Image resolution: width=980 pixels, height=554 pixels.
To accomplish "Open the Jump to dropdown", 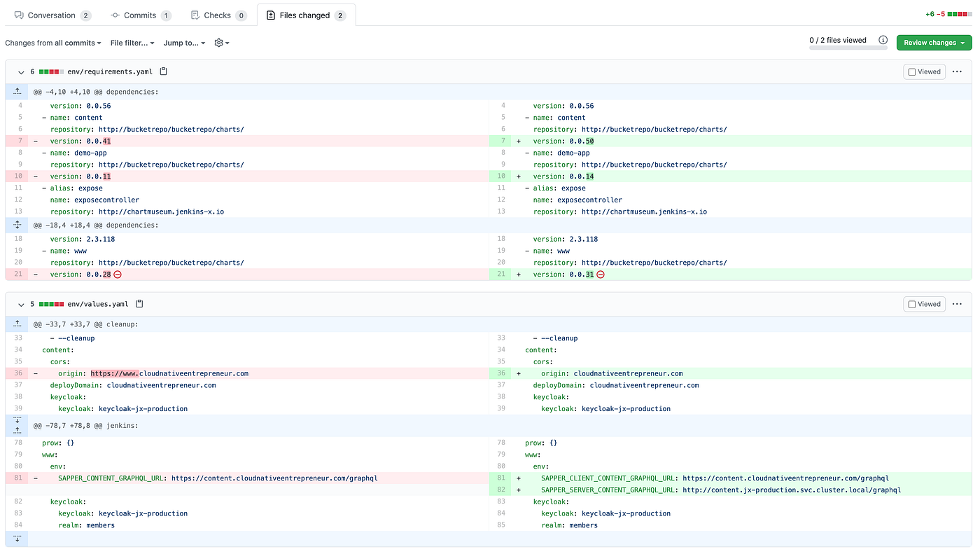I will click(x=185, y=43).
